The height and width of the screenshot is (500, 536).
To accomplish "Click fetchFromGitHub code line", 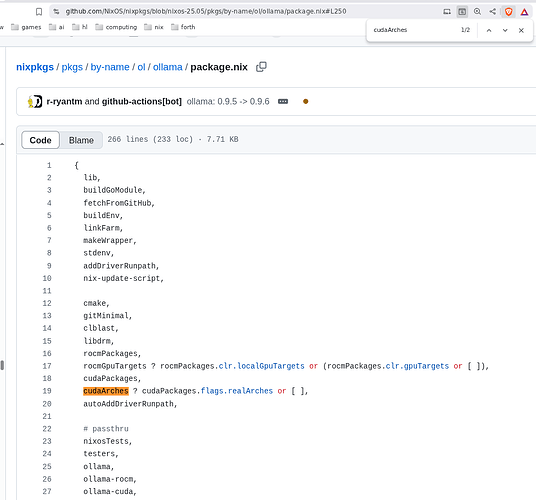I will point(119,203).
